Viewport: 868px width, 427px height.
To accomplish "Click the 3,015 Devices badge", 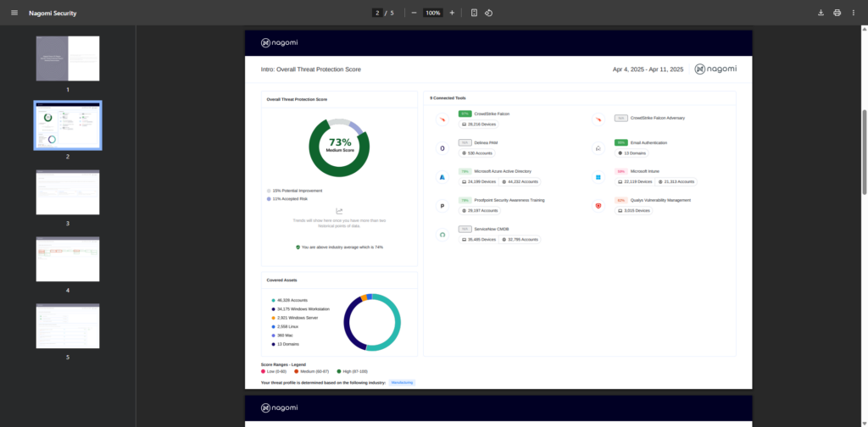I will [634, 210].
